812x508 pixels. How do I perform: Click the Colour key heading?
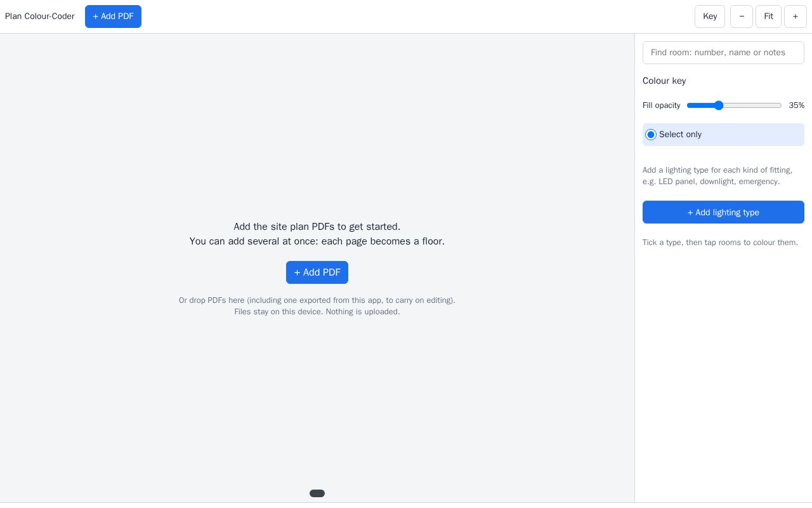point(664,81)
